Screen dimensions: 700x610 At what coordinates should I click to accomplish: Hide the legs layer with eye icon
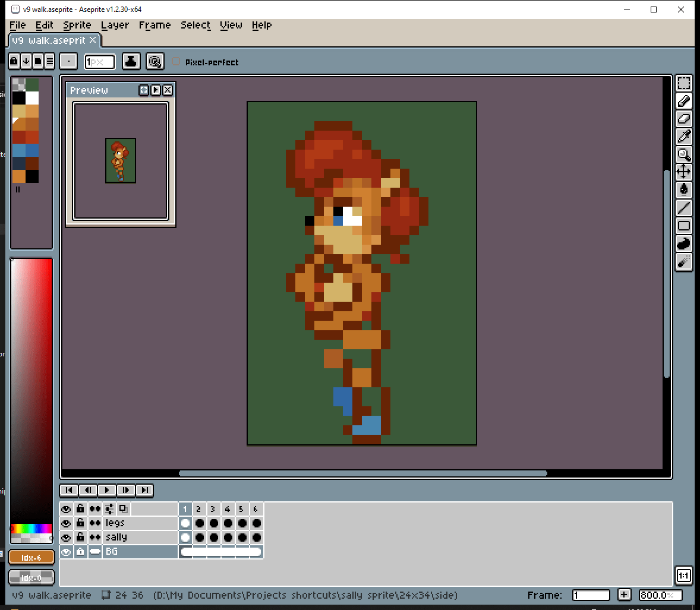coord(66,523)
